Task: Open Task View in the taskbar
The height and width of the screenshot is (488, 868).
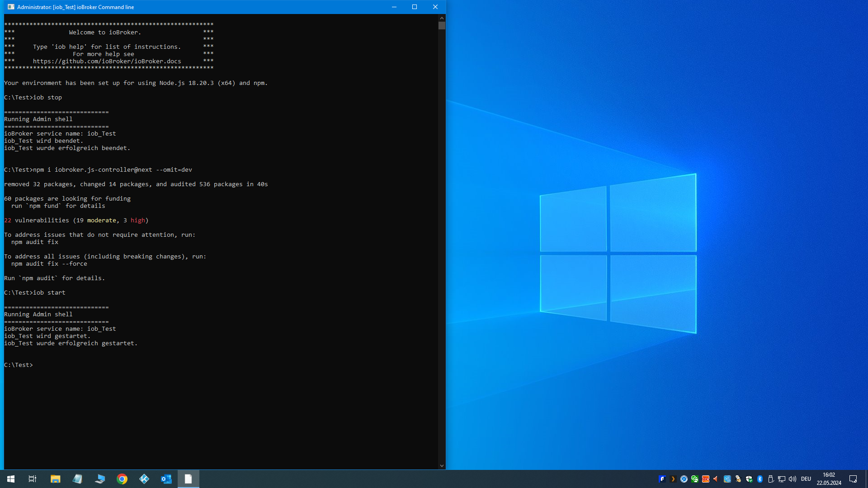Action: coord(33,479)
